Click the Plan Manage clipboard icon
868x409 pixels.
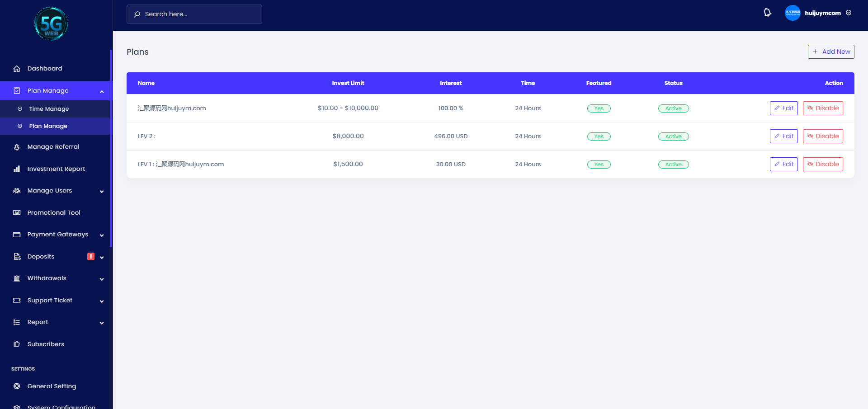click(17, 90)
